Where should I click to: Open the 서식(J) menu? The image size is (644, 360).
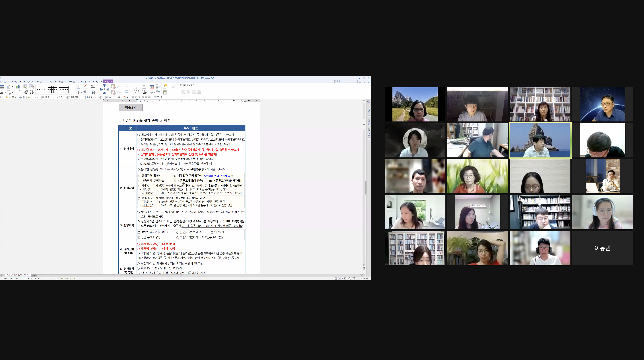tap(50, 81)
